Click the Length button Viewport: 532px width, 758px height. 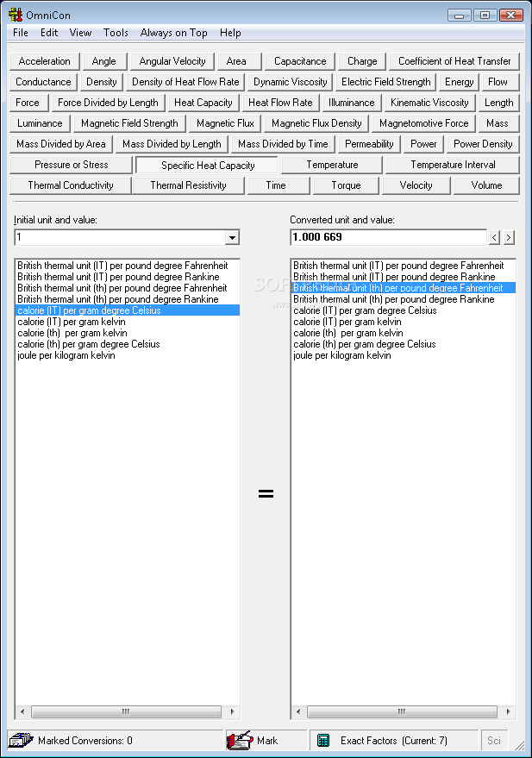point(499,103)
